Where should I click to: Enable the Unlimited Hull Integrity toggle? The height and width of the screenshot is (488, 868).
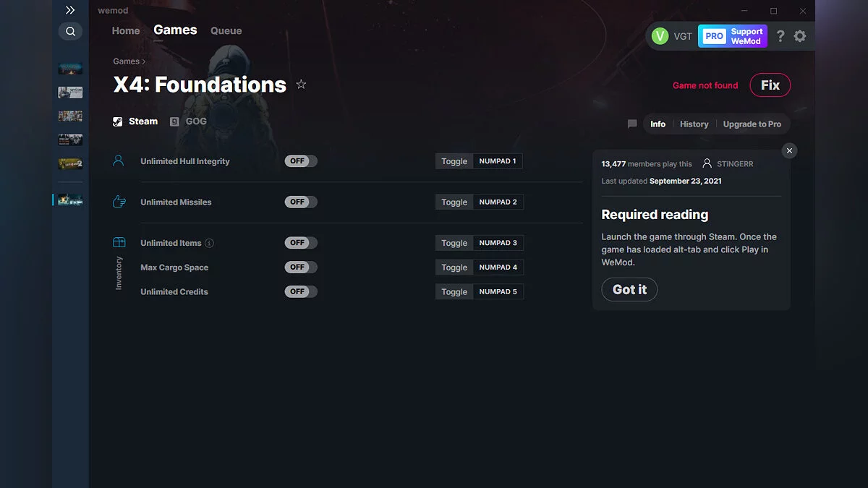coord(300,160)
